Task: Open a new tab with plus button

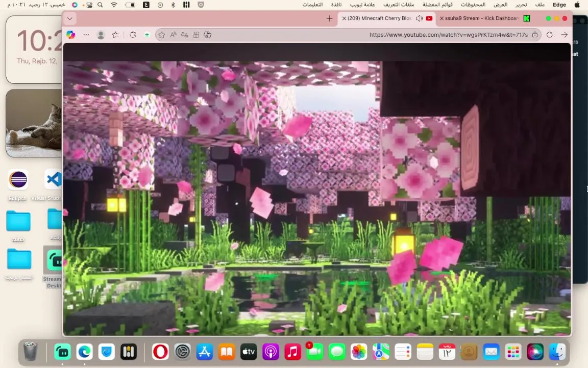Action: coord(329,18)
